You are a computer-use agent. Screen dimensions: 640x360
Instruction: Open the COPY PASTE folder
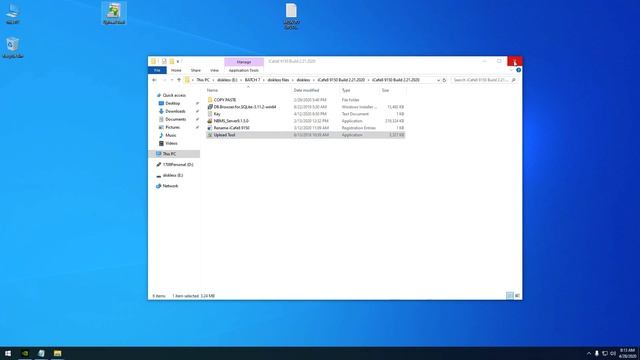[x=224, y=100]
